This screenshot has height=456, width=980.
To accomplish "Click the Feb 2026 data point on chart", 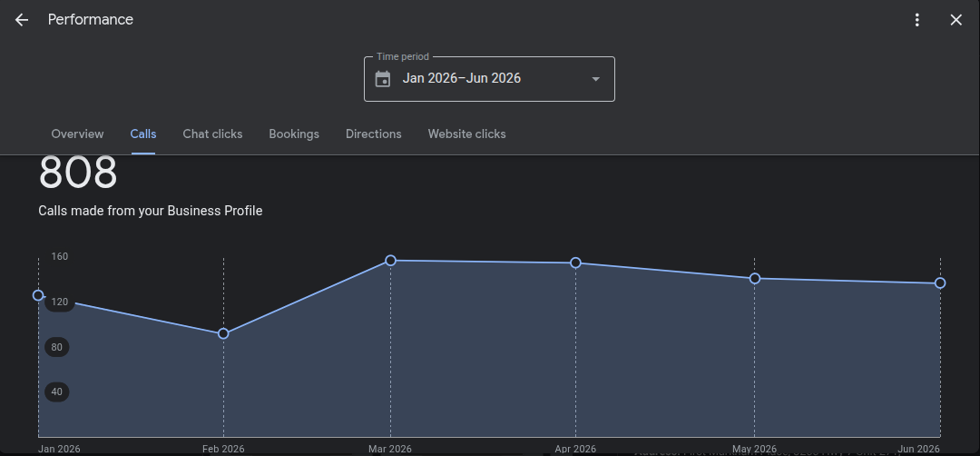I will pos(223,333).
